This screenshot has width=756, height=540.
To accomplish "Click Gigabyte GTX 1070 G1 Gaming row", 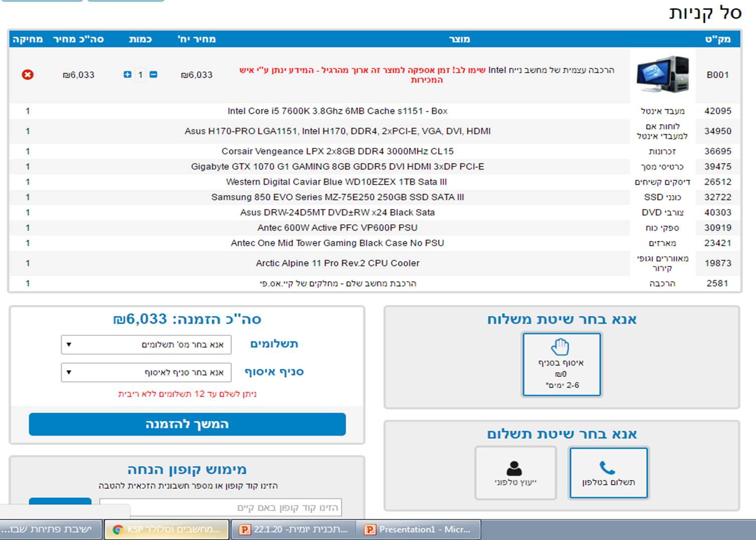I will tap(338, 166).
